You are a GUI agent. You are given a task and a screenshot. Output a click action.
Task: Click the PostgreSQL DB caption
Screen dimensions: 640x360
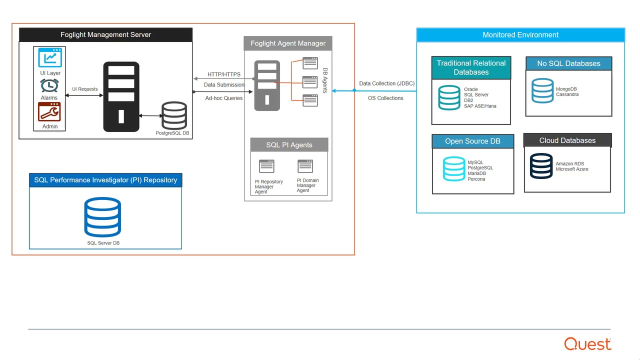[x=172, y=133]
